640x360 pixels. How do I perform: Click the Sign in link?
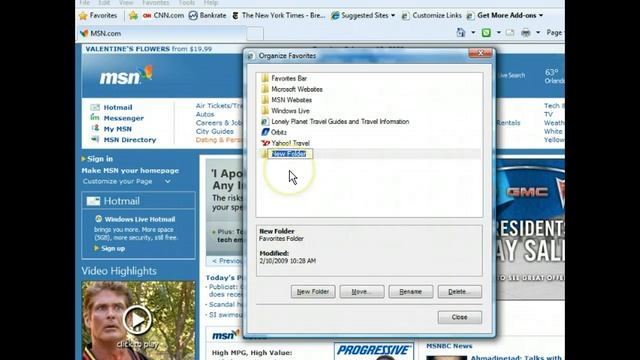point(100,159)
